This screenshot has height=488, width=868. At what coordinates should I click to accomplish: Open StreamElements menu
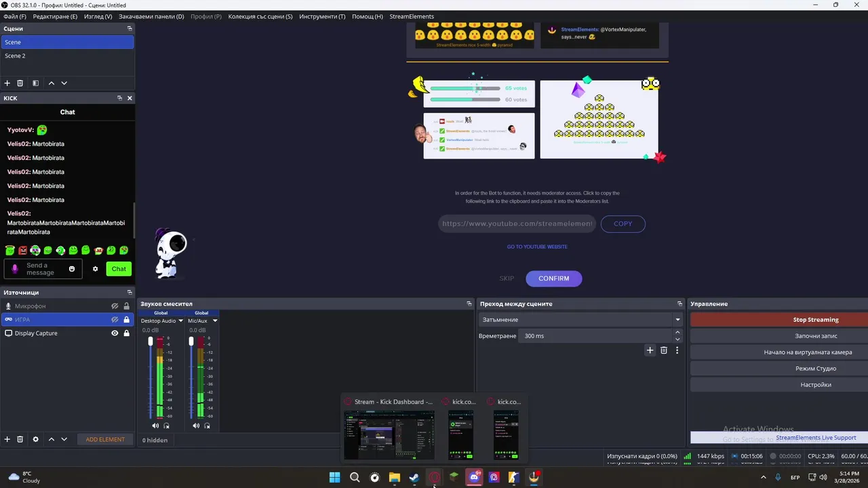412,16
